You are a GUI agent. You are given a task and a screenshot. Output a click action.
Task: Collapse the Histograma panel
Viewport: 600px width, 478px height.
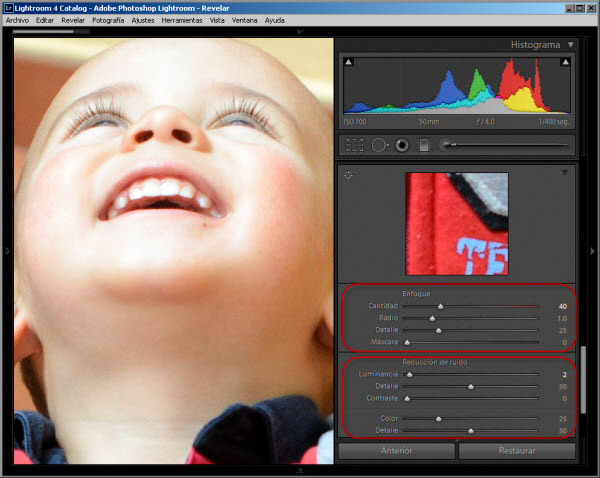tap(571, 45)
